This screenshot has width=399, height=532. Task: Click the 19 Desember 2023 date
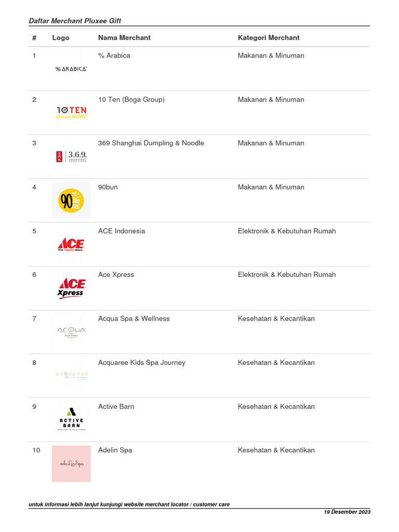pos(347,512)
